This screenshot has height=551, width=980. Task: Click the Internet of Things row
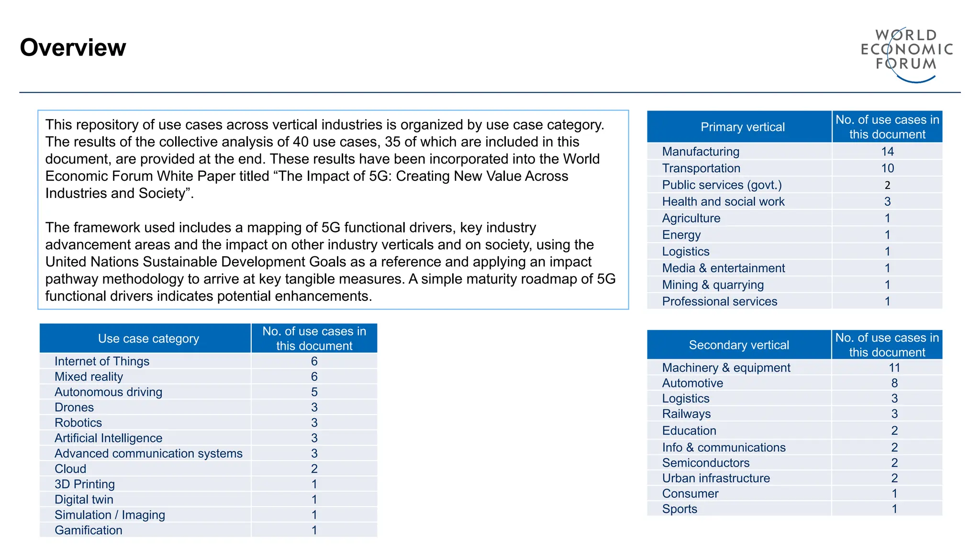coord(102,361)
